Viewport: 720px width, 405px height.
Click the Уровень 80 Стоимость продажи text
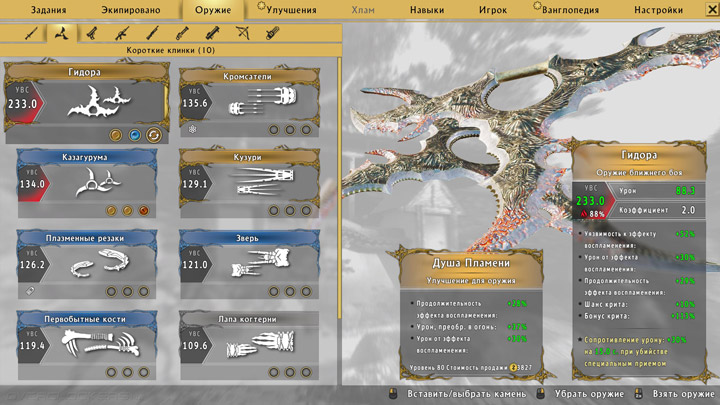(x=459, y=368)
